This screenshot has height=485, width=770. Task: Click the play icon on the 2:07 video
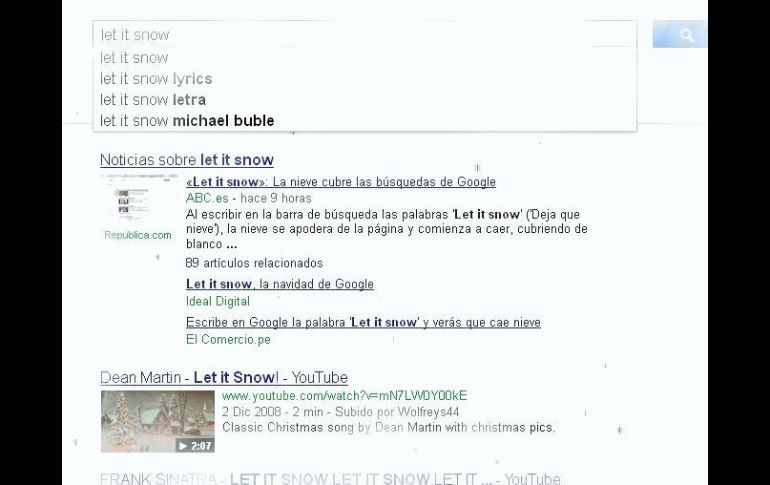pos(183,446)
